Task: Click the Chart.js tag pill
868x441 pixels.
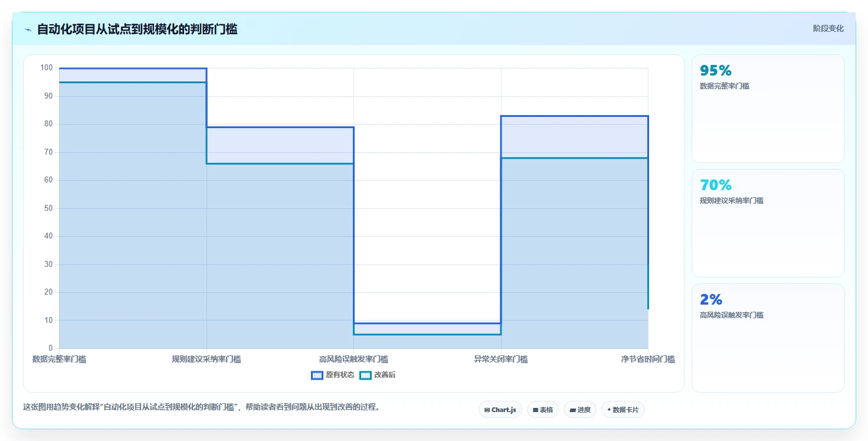Action: point(500,410)
